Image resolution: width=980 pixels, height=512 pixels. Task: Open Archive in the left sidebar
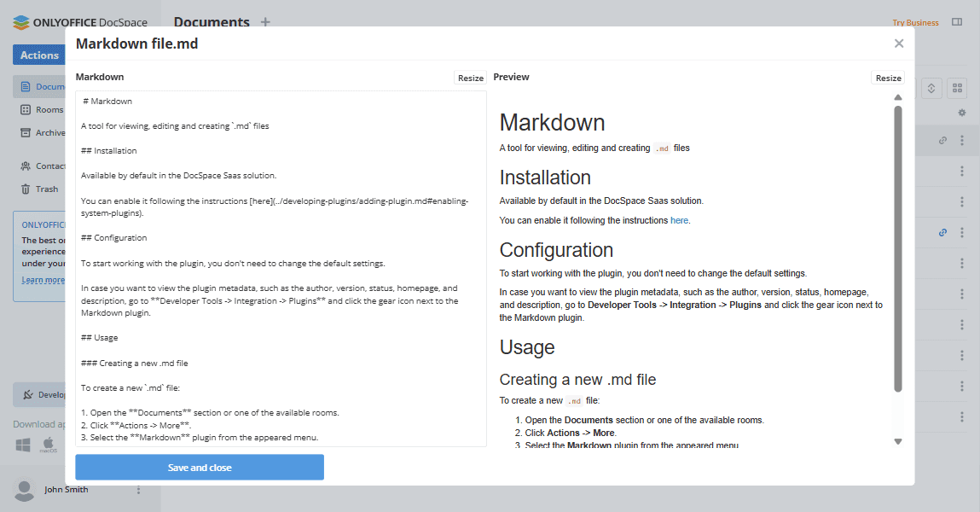(x=41, y=132)
